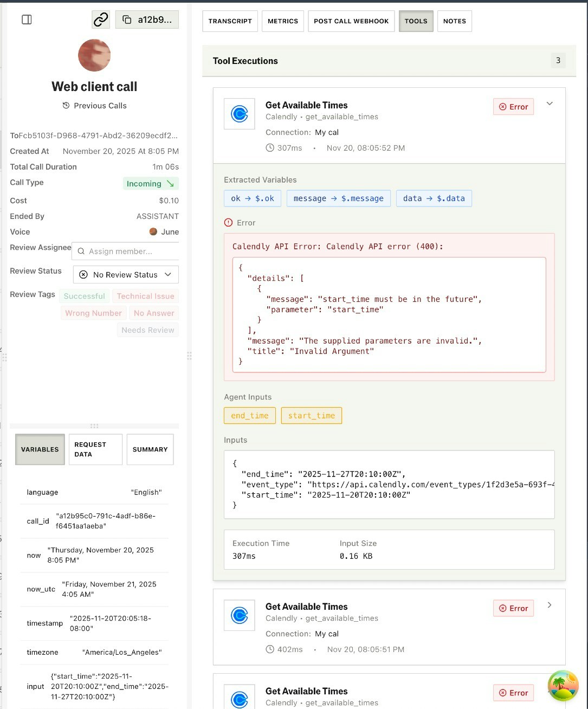
Task: Click the Error badge on the first tool execution
Action: click(x=513, y=106)
